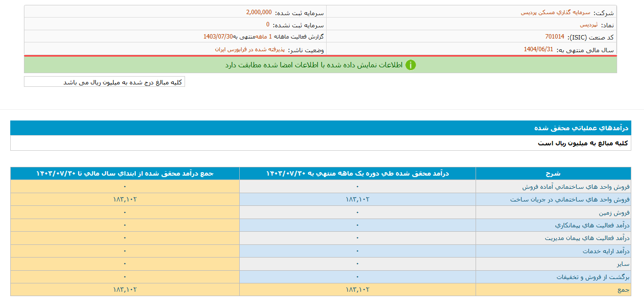Screen dimensions: 644x300
Task: Click the year-to-date total income column header
Action: pyautogui.click(x=125, y=173)
